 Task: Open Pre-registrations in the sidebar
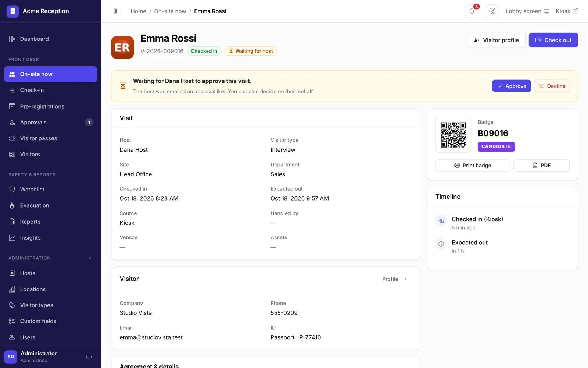click(x=51, y=106)
